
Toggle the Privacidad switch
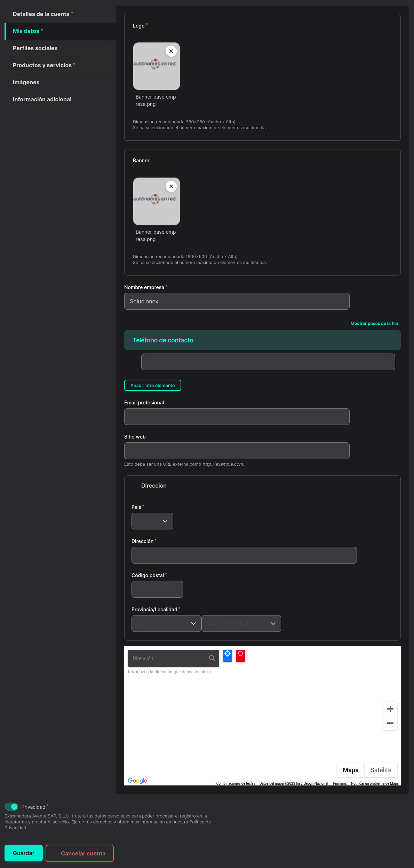point(11,807)
